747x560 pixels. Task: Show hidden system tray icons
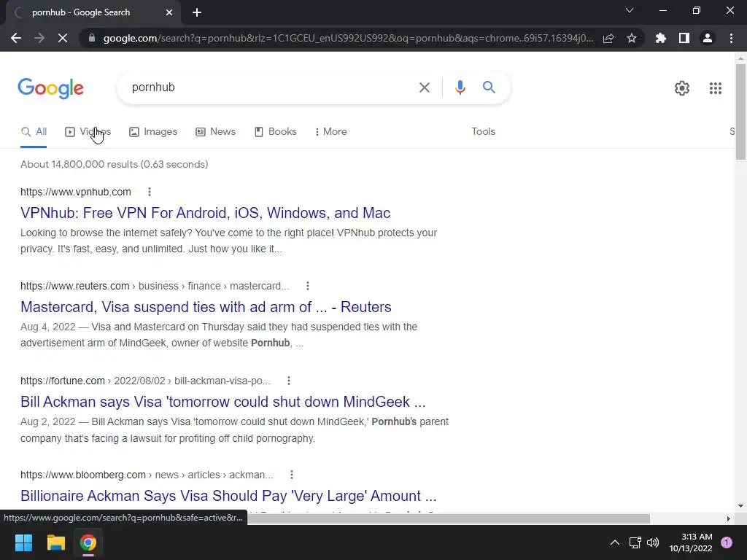point(614,542)
